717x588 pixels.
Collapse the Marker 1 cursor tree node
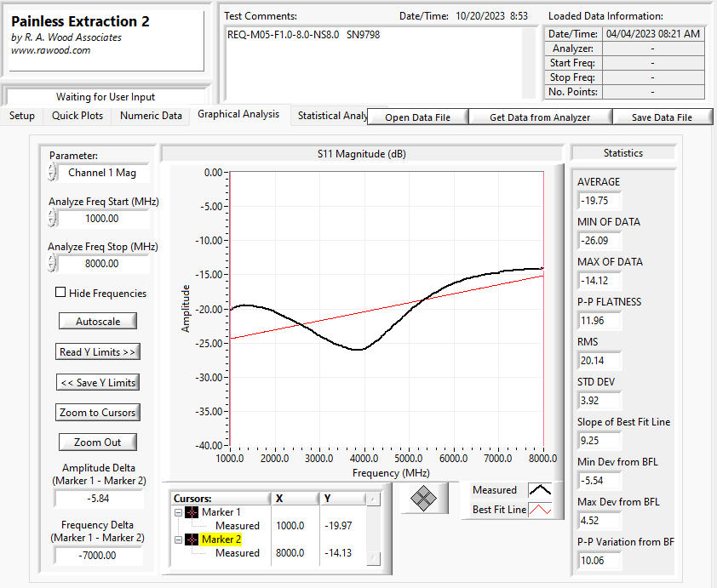[x=178, y=512]
